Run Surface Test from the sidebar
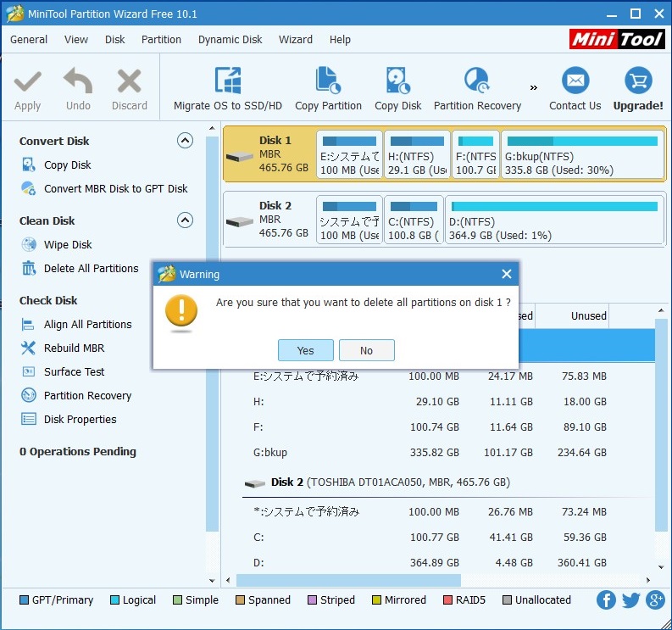 (x=63, y=371)
